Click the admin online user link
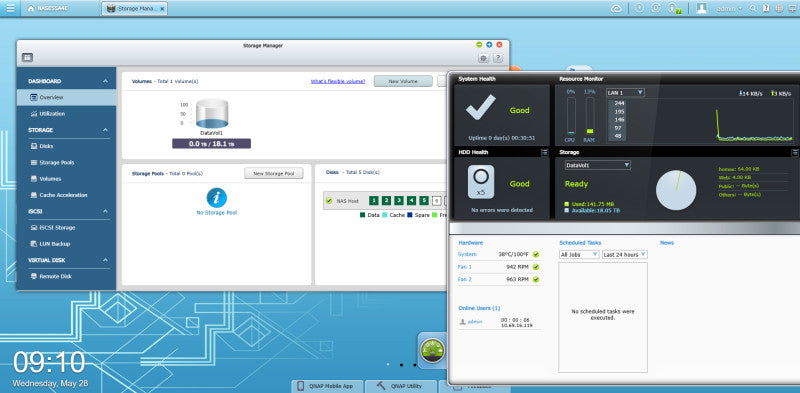Image resolution: width=800 pixels, height=393 pixels. coord(475,322)
